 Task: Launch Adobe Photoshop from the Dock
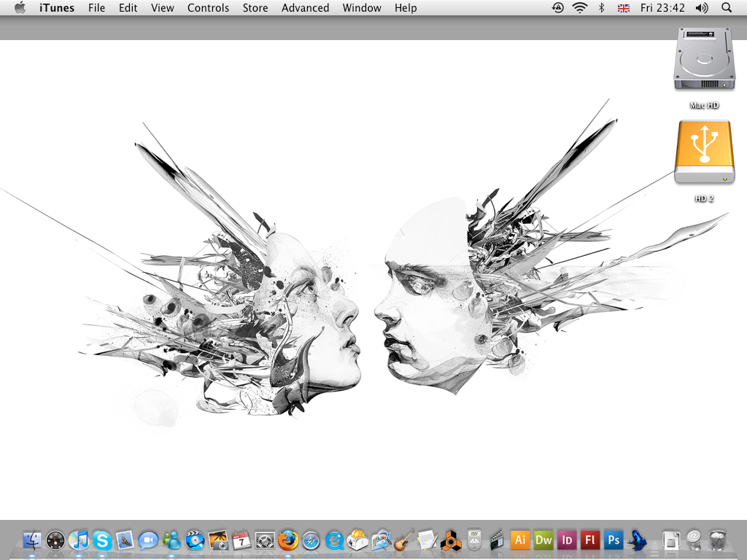(614, 540)
